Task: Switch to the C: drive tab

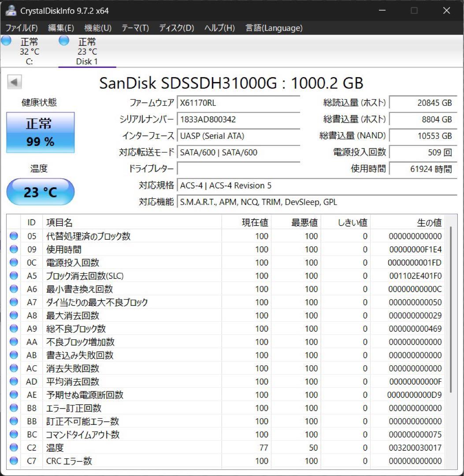Action: coord(30,51)
